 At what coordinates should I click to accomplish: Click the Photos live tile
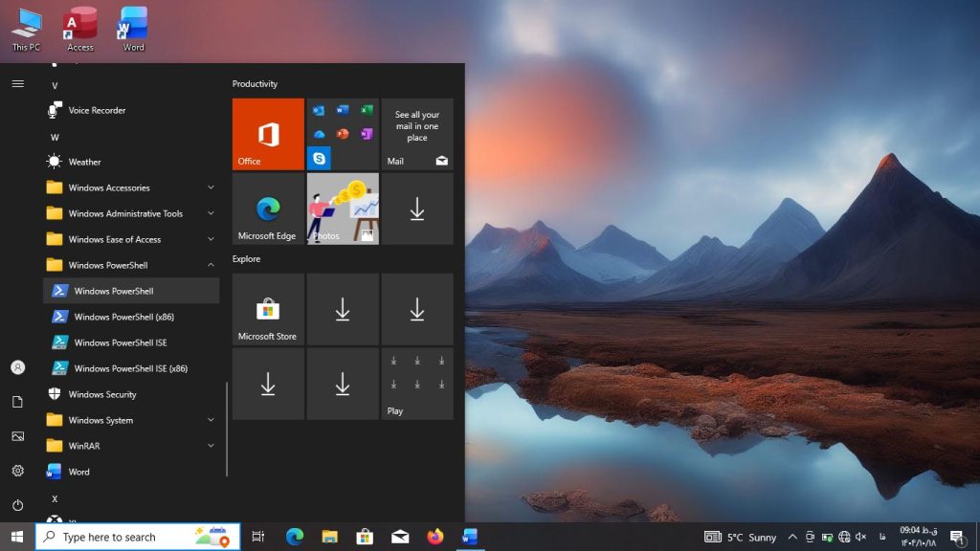343,209
